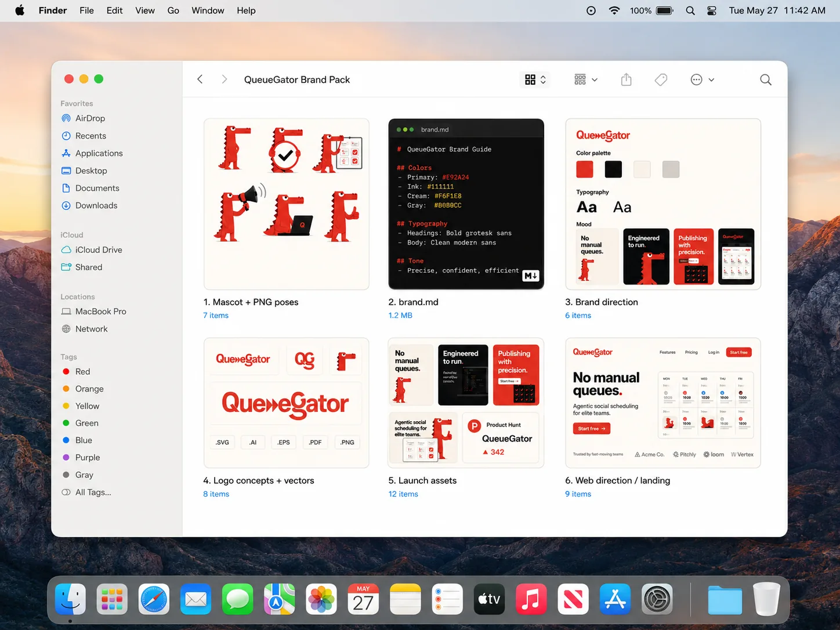Click the Share toolbar icon
840x630 pixels.
coord(626,79)
